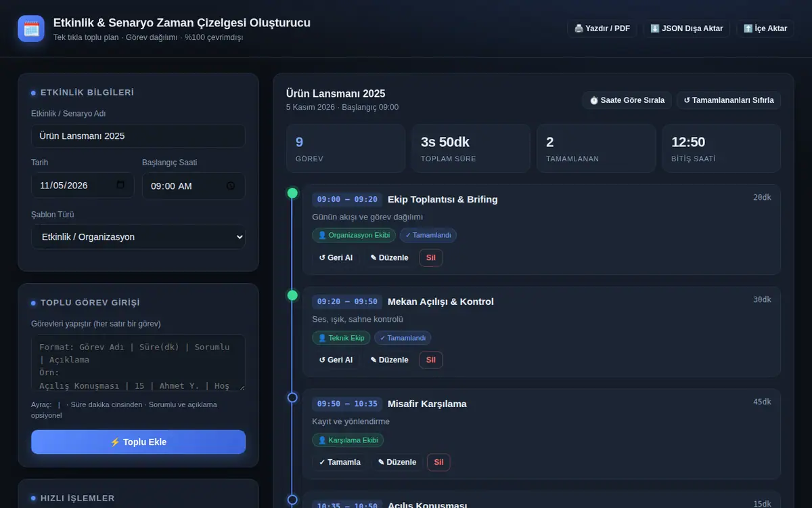Click the Ürün Lansmanı 2025 timeline heading

pyautogui.click(x=336, y=93)
